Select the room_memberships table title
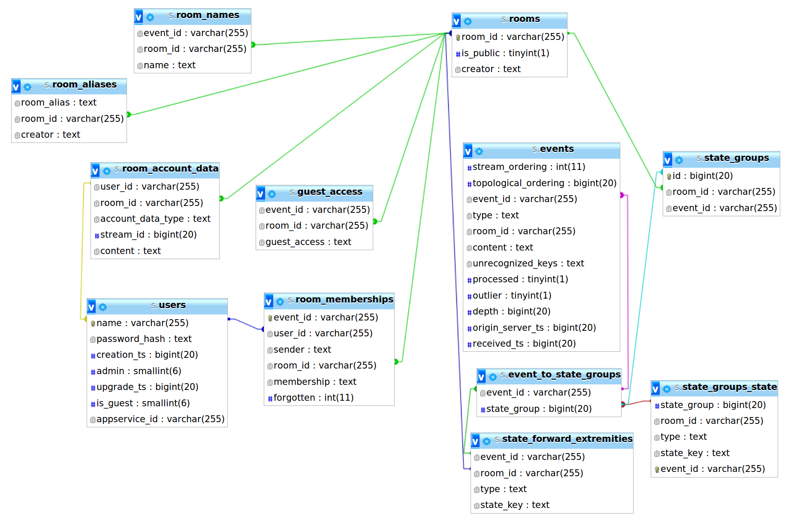This screenshot has width=812, height=526. pos(341,299)
